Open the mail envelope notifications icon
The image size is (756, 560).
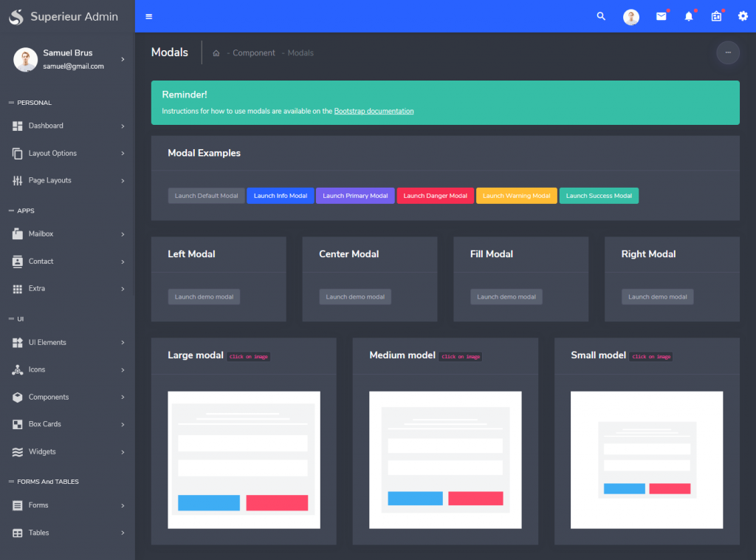(x=661, y=16)
